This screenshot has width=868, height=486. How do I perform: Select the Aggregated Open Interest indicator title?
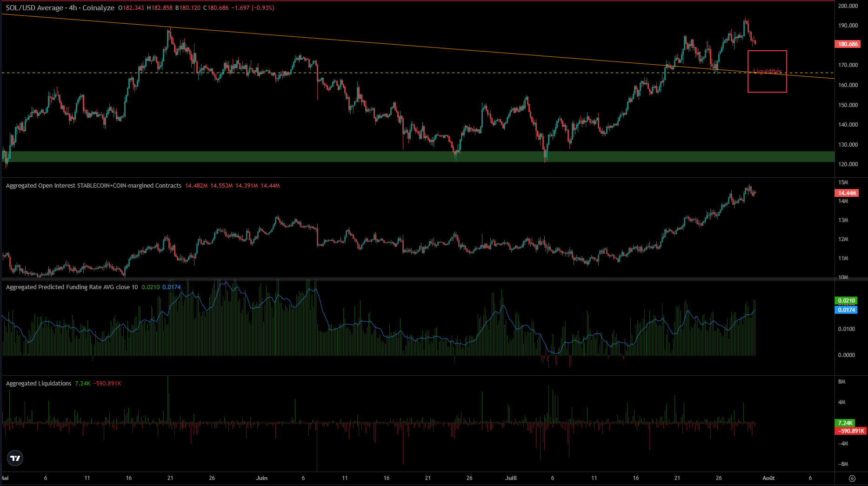tap(93, 186)
